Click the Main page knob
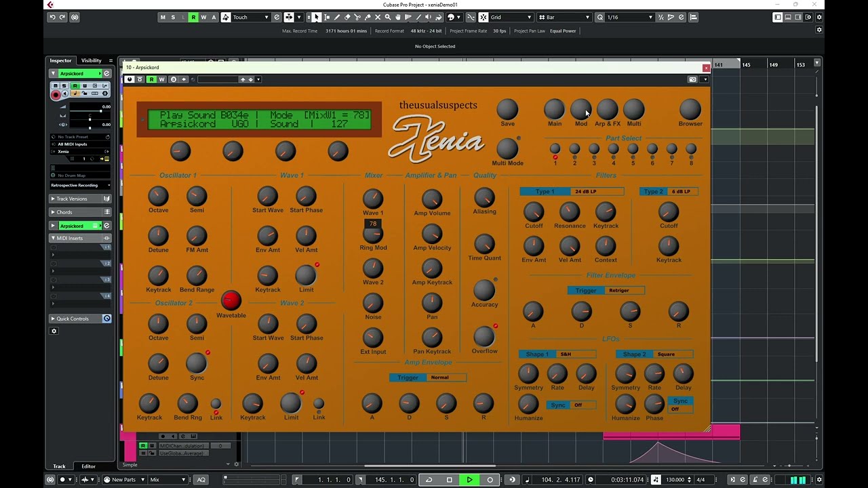This screenshot has width=868, height=488. (x=554, y=109)
